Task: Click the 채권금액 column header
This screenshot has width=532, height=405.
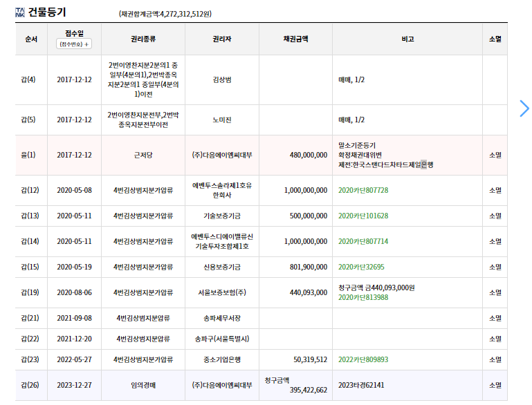Action: pos(295,39)
